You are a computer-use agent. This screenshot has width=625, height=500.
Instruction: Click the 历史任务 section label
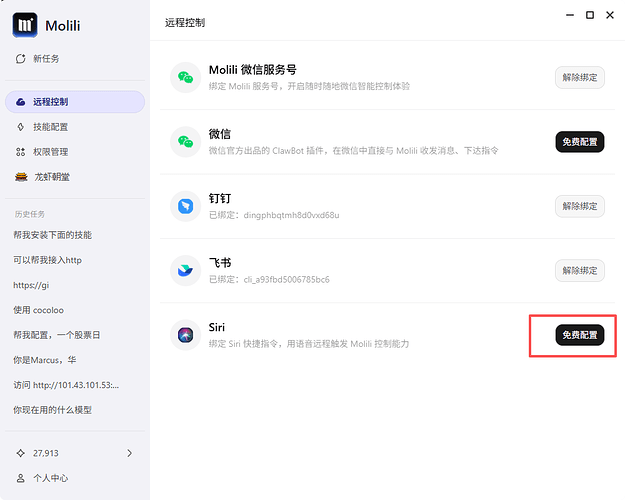[x=29, y=214]
